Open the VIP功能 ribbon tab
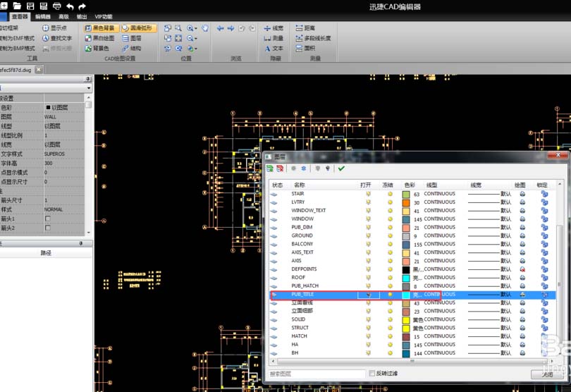This screenshot has height=392, width=571. (104, 16)
